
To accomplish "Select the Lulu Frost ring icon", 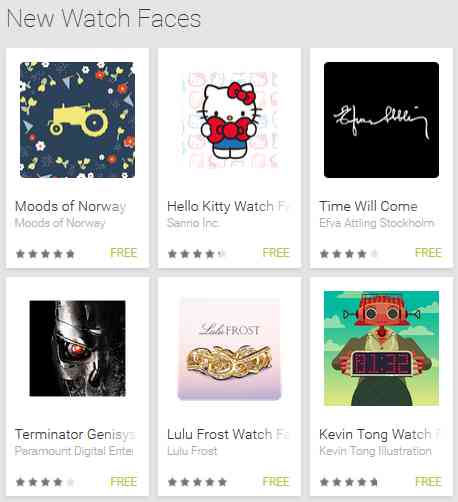I will [230, 348].
